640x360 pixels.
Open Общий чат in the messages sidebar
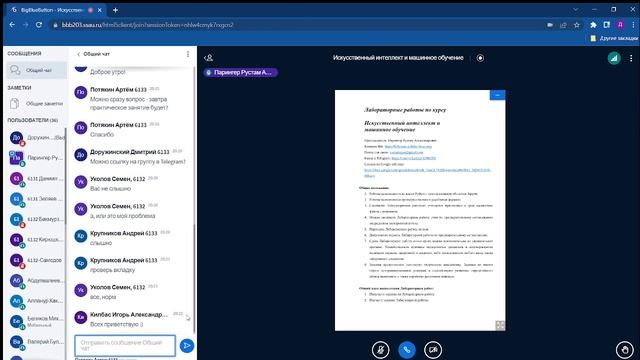click(37, 70)
